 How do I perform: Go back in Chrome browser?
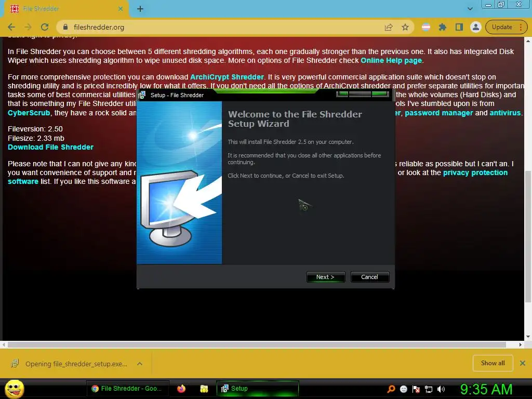(x=11, y=27)
